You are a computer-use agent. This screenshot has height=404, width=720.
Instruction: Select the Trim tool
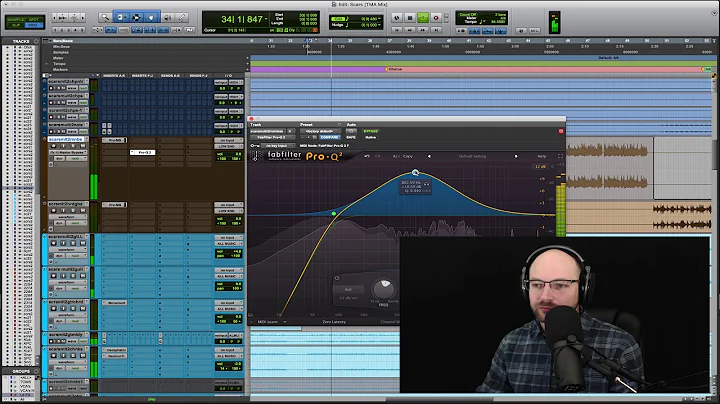point(121,17)
